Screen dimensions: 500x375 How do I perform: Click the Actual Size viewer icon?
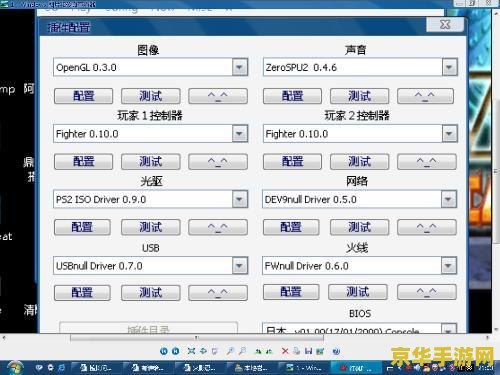pos(203,351)
